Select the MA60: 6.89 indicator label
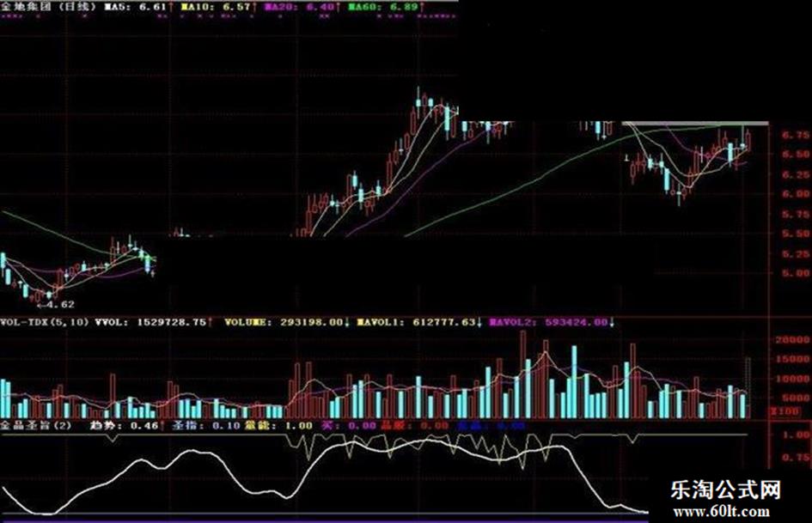This screenshot has height=523, width=812. pos(387,7)
